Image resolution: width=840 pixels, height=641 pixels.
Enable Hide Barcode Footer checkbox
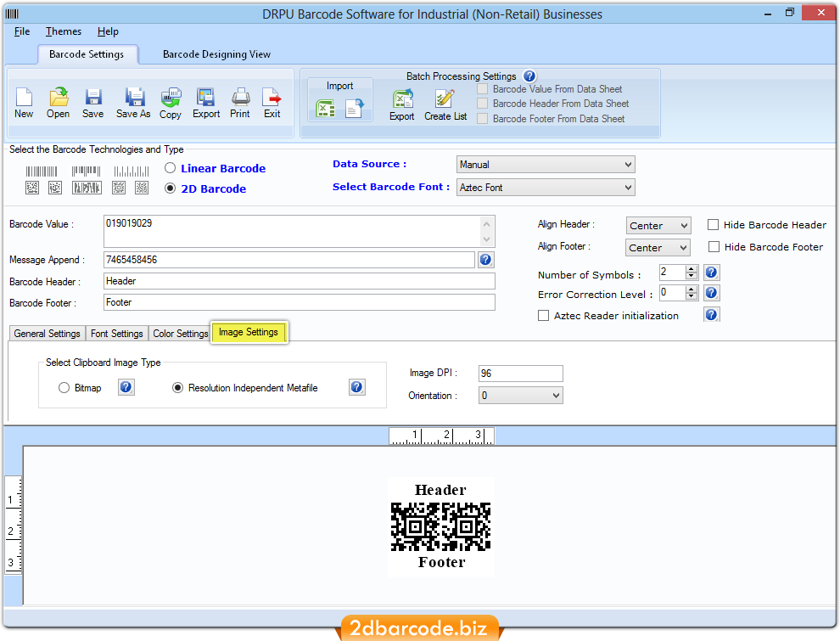pos(714,246)
